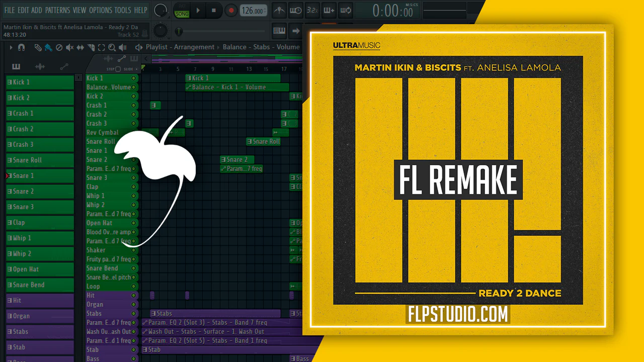Select the Slice tool

(91, 47)
